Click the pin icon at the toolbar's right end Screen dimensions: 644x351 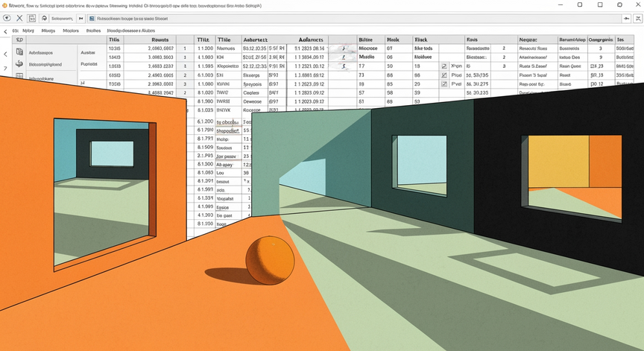[626, 19]
